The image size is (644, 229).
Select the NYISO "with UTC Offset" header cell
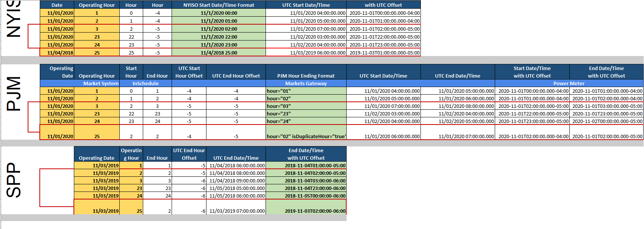383,5
